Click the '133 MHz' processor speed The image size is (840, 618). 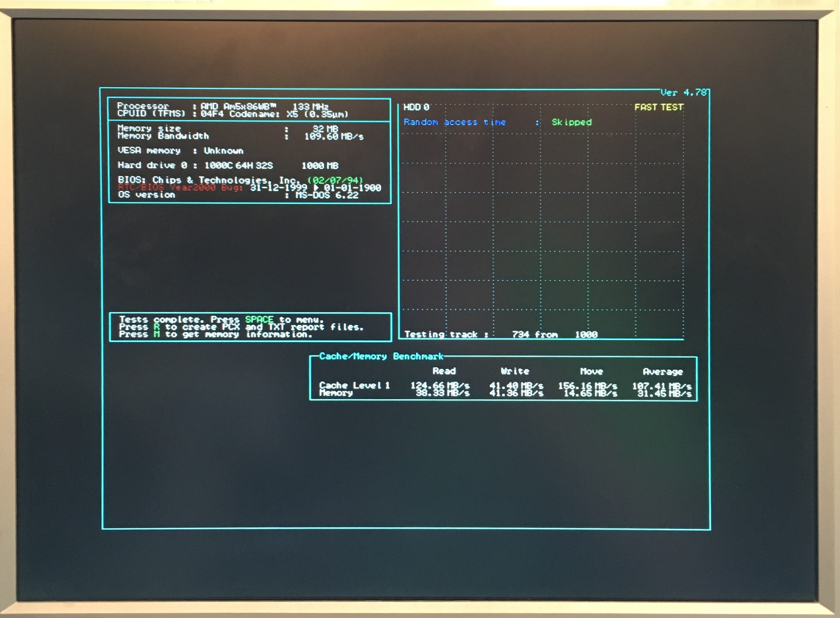click(310, 107)
